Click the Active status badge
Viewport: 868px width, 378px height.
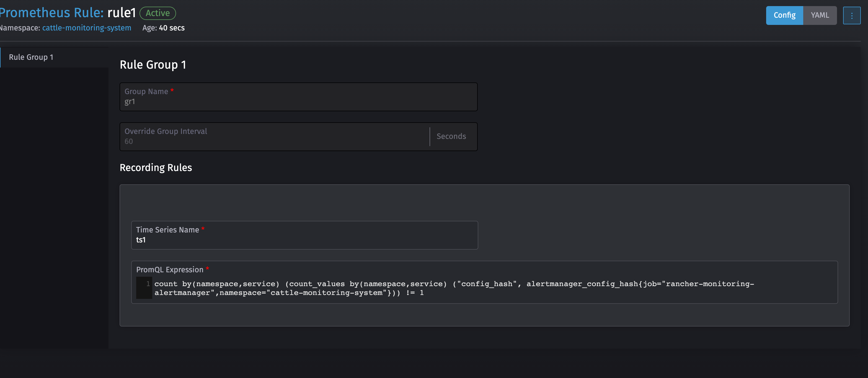pos(158,14)
